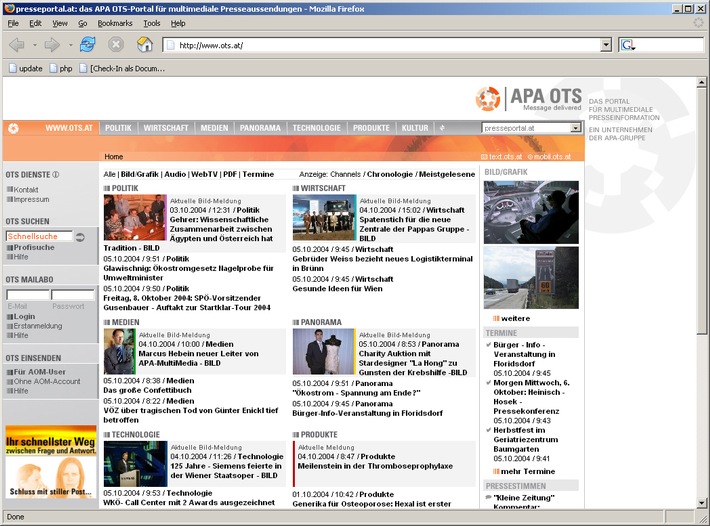Open the text.ots.at link

coord(505,157)
